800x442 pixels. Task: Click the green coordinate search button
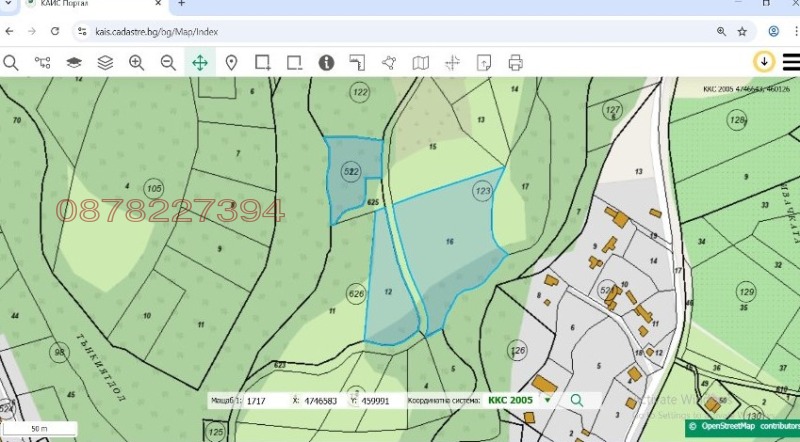[576, 400]
